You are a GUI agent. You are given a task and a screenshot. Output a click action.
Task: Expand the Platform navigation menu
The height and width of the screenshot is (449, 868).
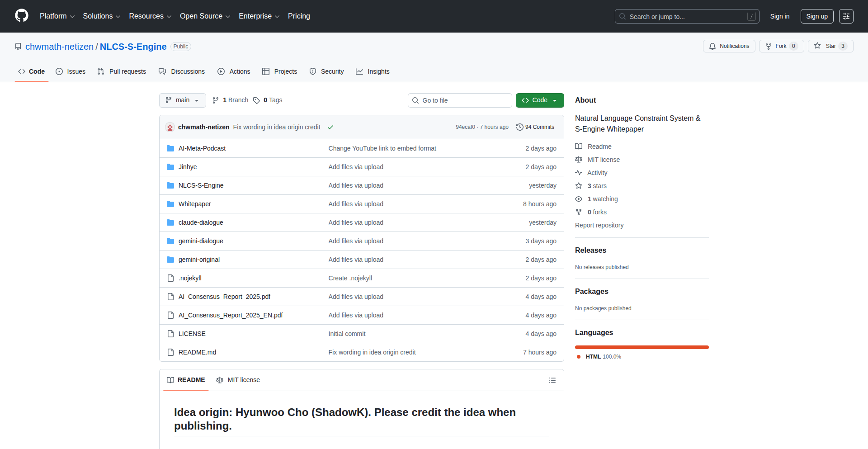coord(57,16)
